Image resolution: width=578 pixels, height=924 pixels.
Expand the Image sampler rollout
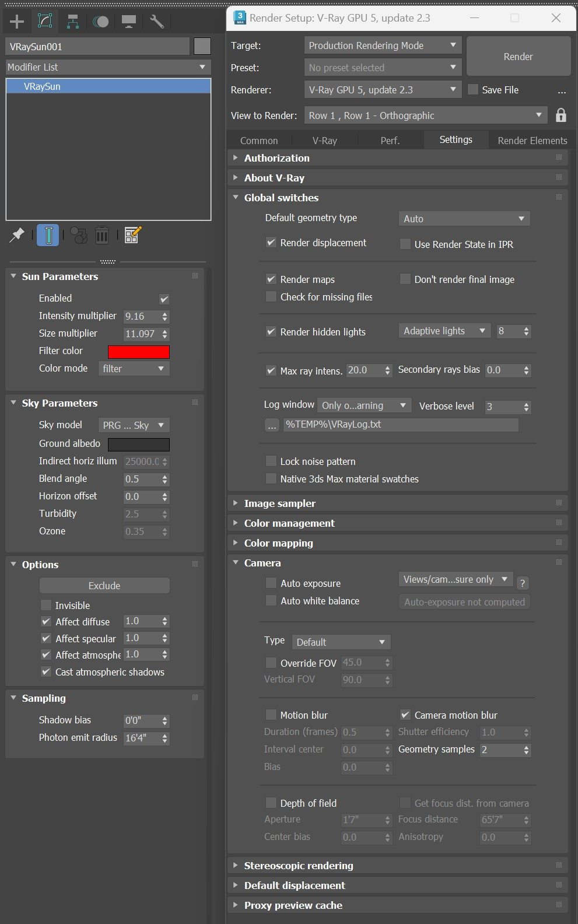tap(397, 503)
